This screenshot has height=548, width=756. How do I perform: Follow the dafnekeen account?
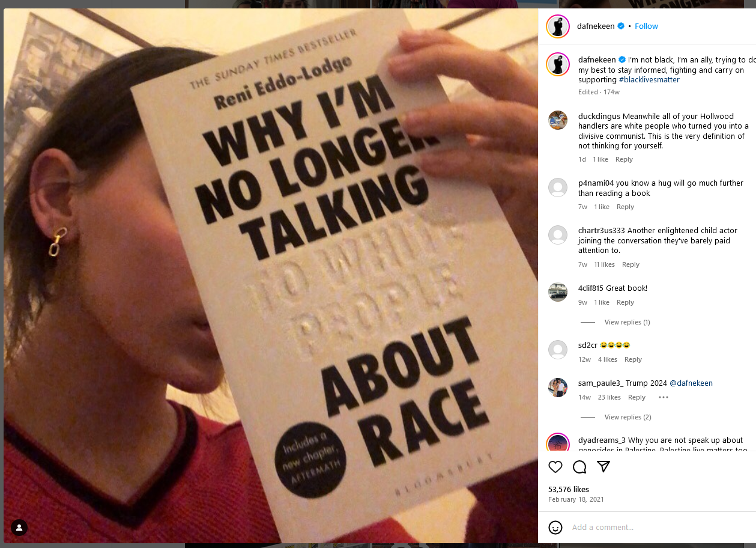pyautogui.click(x=646, y=26)
